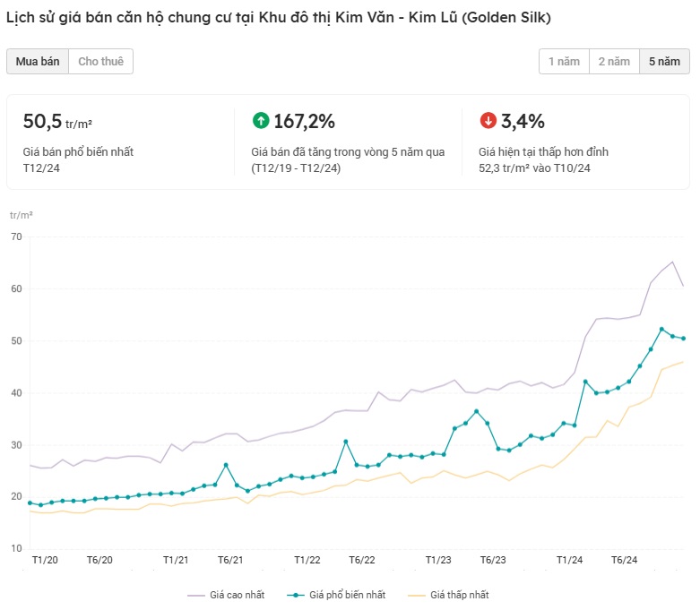The height and width of the screenshot is (610, 700).
Task: Click the red down-arrow price drop icon
Action: pos(488,121)
